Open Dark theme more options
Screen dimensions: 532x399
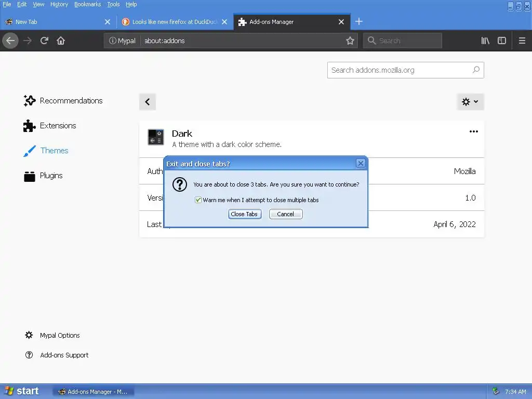tap(474, 131)
